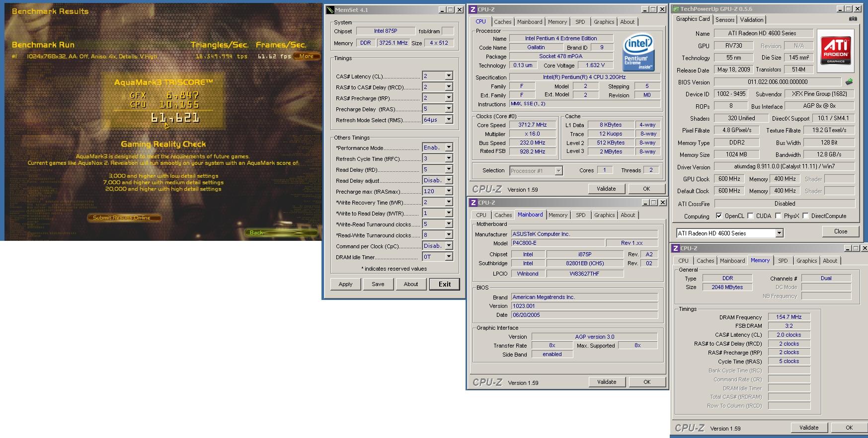
Task: Click the MemSet memory speed 3725.1 MHz field
Action: pyautogui.click(x=394, y=43)
